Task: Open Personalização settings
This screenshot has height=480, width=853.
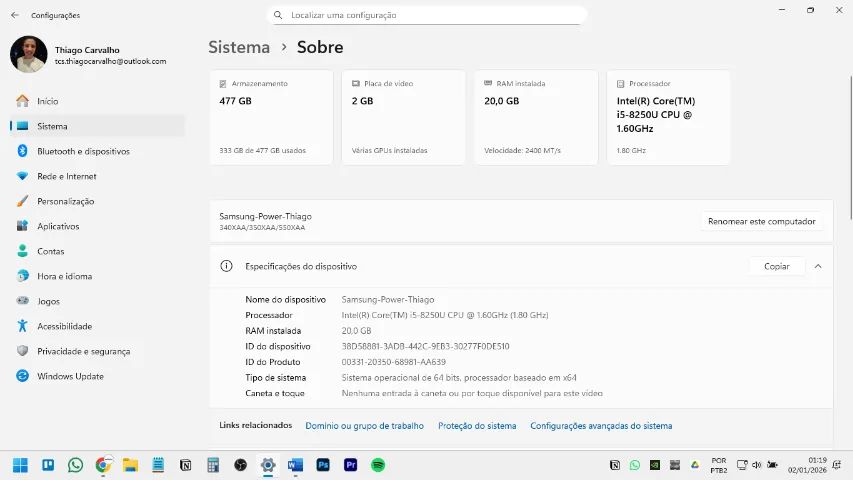Action: [x=98, y=201]
